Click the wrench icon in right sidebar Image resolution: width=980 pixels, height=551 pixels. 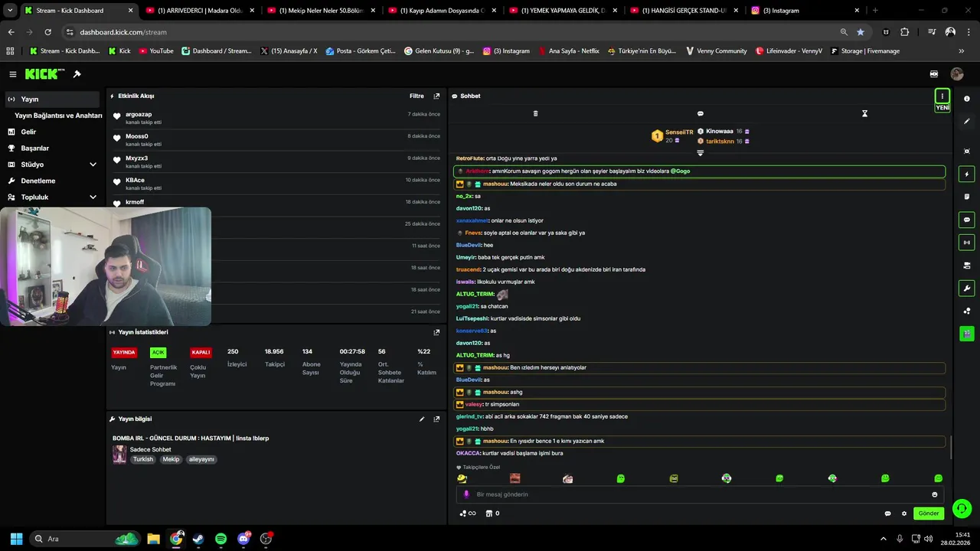pyautogui.click(x=967, y=289)
